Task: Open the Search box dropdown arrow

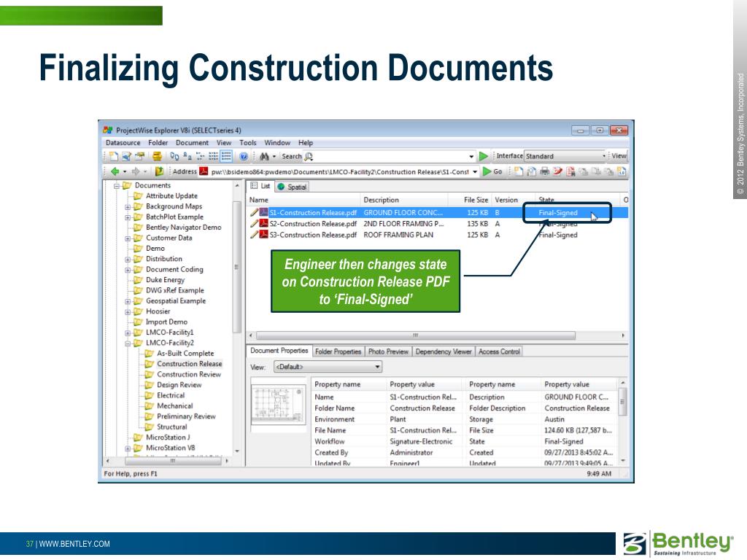Action: click(472, 157)
